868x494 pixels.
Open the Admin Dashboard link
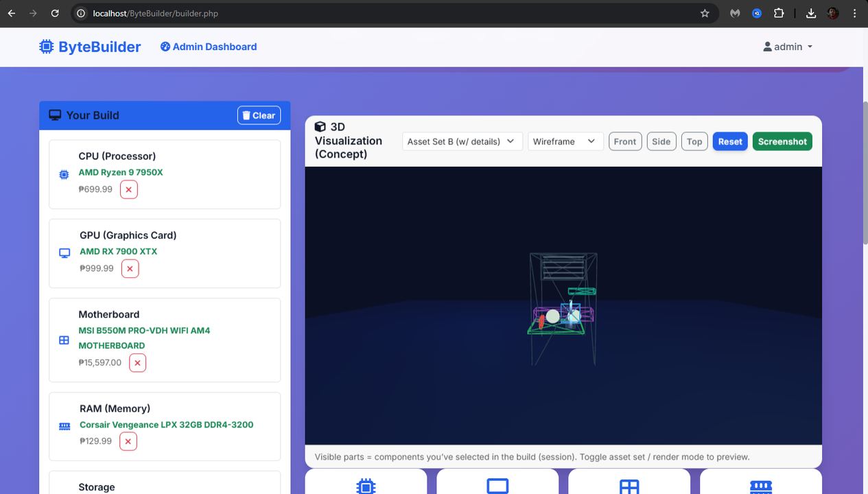pyautogui.click(x=209, y=47)
